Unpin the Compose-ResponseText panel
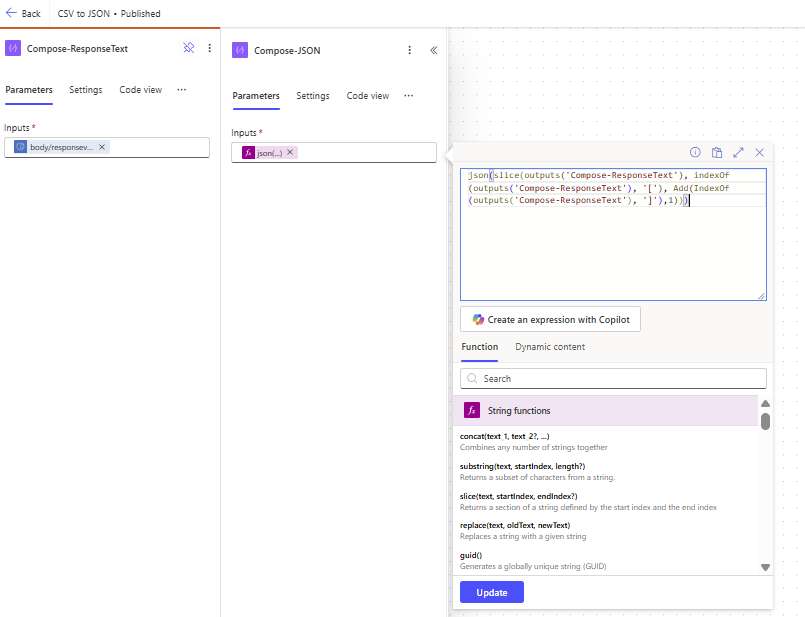Viewport: 805px width, 617px height. point(189,48)
